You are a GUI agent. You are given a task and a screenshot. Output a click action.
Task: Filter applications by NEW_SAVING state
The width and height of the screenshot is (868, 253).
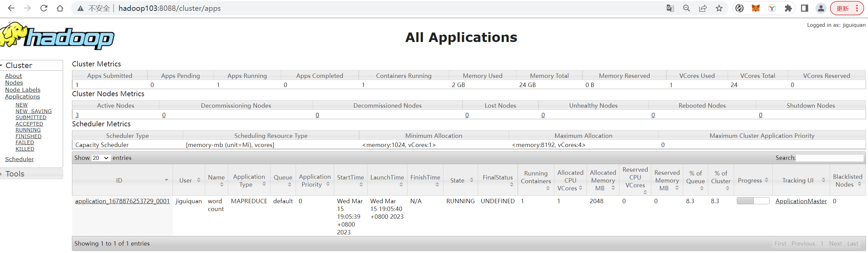[34, 111]
